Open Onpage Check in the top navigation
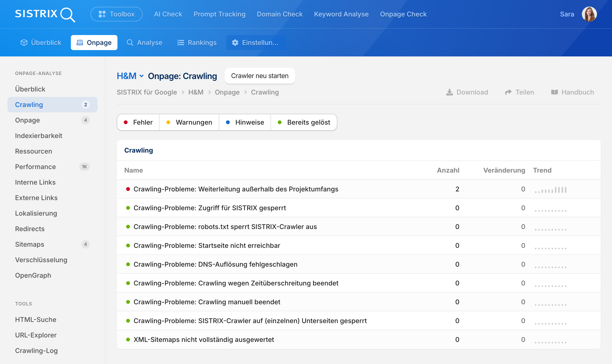Viewport: 612px width, 364px height. pos(403,14)
